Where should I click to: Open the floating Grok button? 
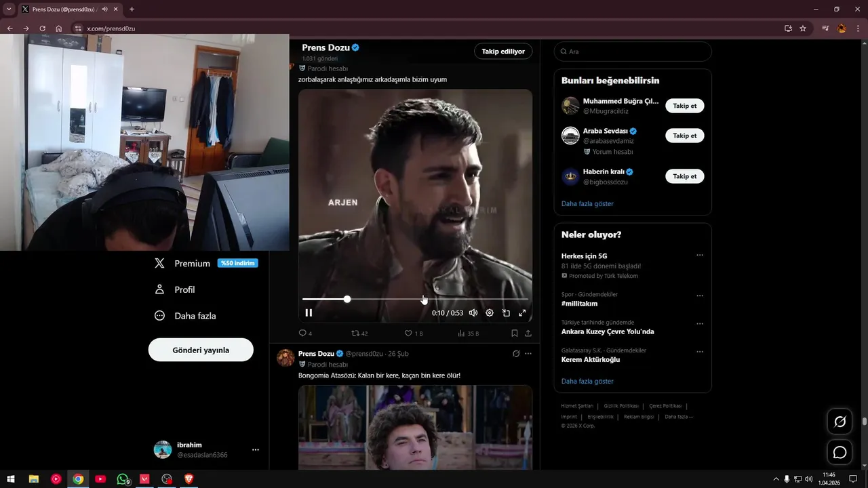click(x=840, y=422)
